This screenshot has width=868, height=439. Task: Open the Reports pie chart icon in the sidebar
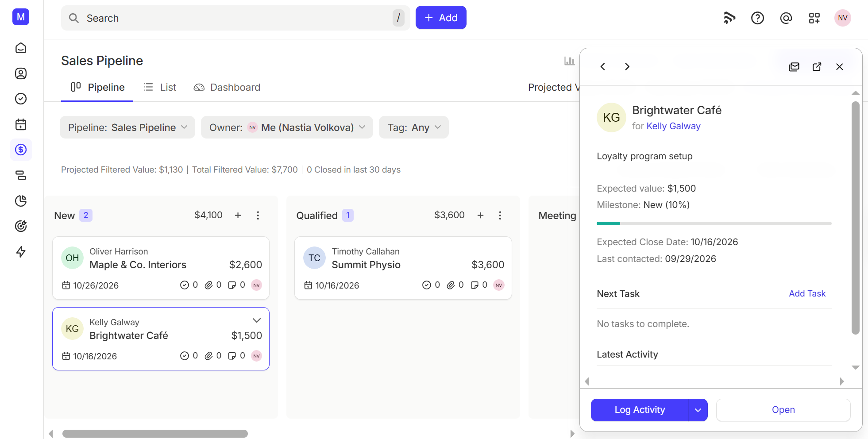click(x=21, y=201)
